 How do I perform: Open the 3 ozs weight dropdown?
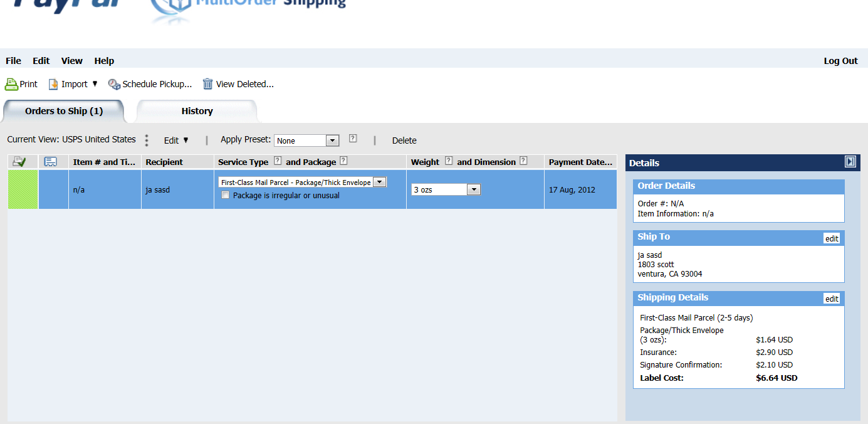[474, 189]
